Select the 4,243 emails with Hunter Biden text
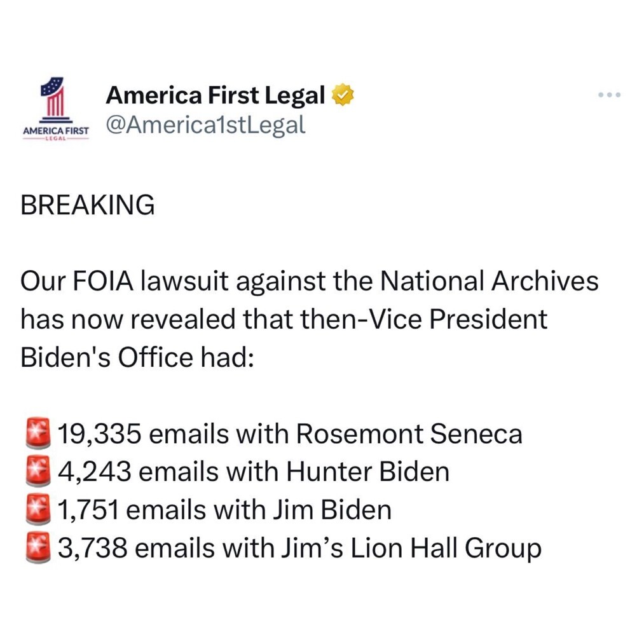Viewport: 644px width, 644px height. pos(254,472)
